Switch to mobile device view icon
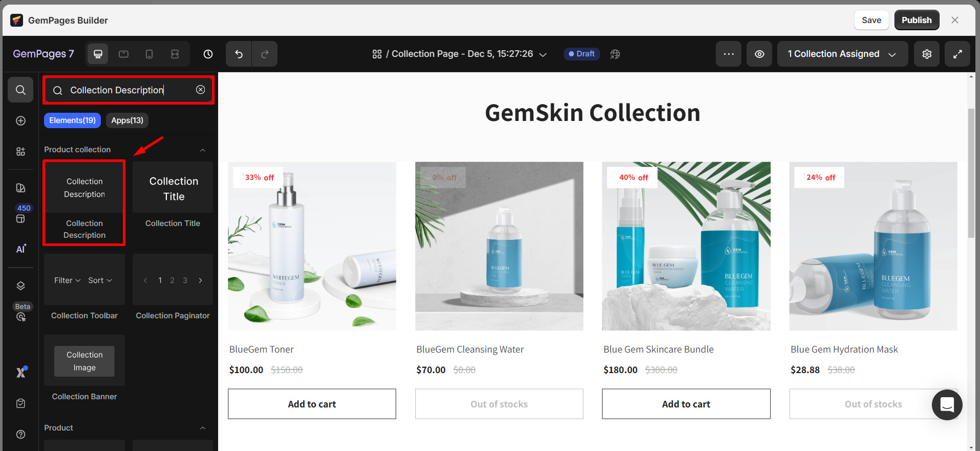The image size is (980, 451). [x=149, y=54]
